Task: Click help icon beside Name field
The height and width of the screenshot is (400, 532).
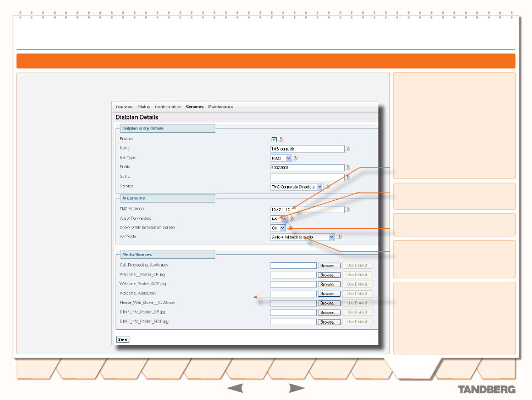Action: 348,148
